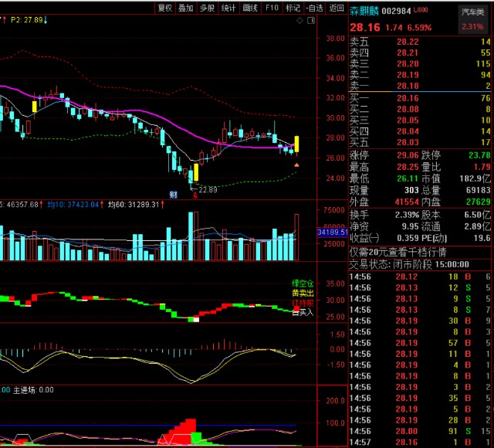Activate the 画线 drawing tool
Viewport: 494px width, 448px height.
pos(251,8)
